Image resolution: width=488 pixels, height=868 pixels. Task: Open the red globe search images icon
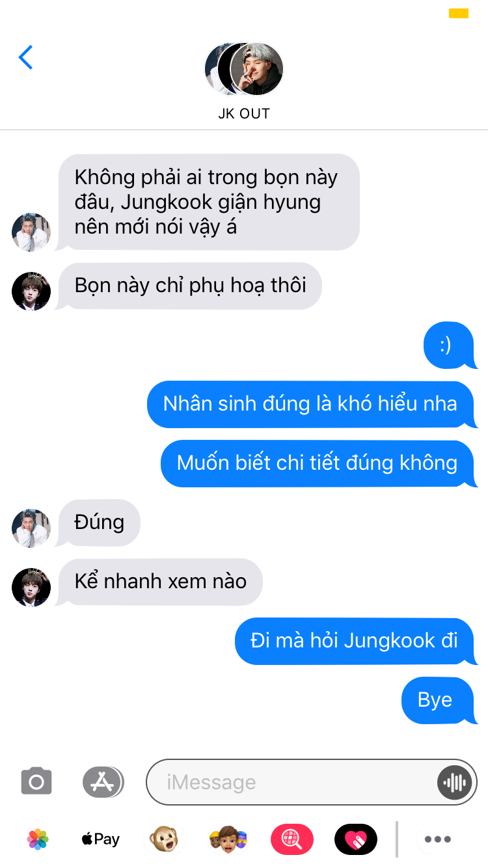291,839
